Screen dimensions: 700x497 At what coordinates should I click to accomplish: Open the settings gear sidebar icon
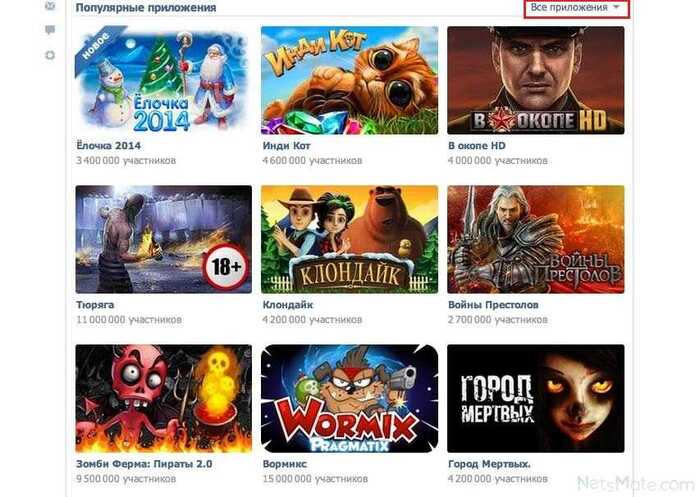pyautogui.click(x=50, y=55)
